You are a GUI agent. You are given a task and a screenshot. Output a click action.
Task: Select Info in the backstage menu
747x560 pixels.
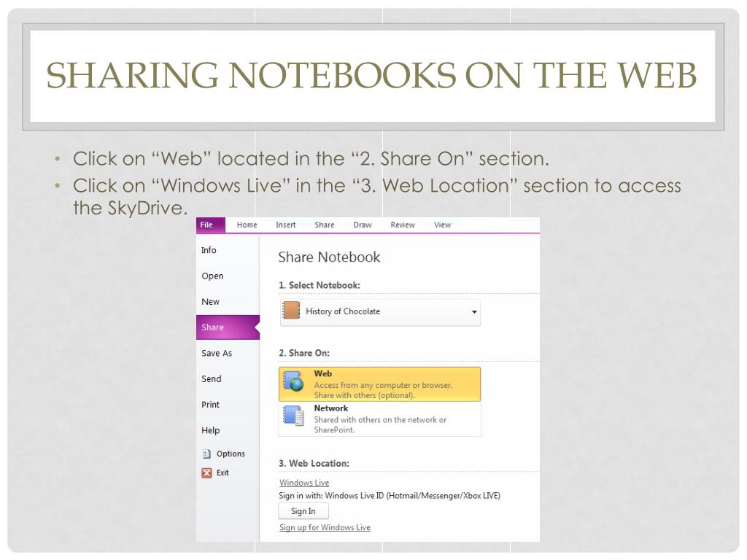click(x=228, y=250)
